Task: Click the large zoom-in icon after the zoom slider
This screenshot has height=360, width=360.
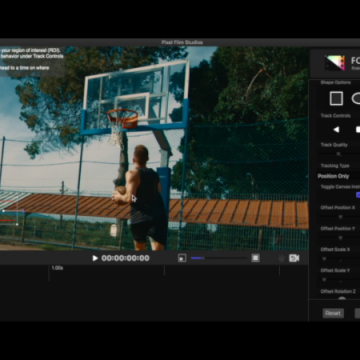Action: point(255,258)
